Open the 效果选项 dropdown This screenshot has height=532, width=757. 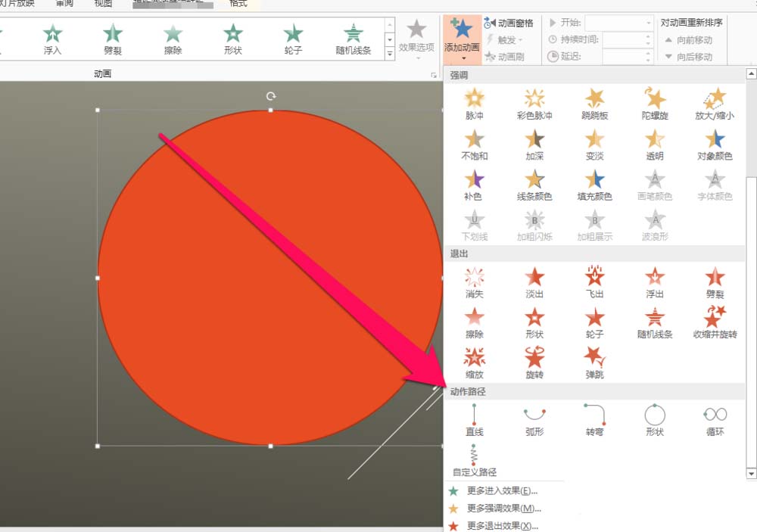point(416,39)
